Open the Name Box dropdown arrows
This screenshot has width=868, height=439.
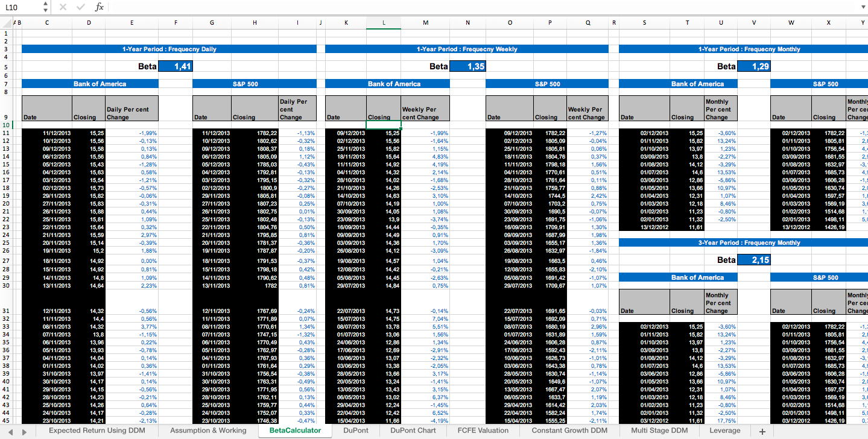point(46,7)
